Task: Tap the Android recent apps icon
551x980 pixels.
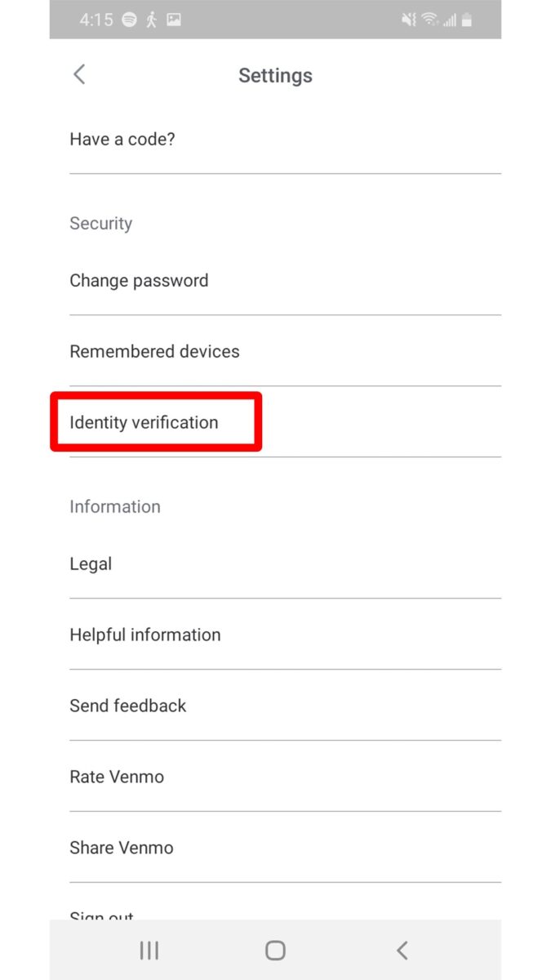Action: click(x=149, y=950)
